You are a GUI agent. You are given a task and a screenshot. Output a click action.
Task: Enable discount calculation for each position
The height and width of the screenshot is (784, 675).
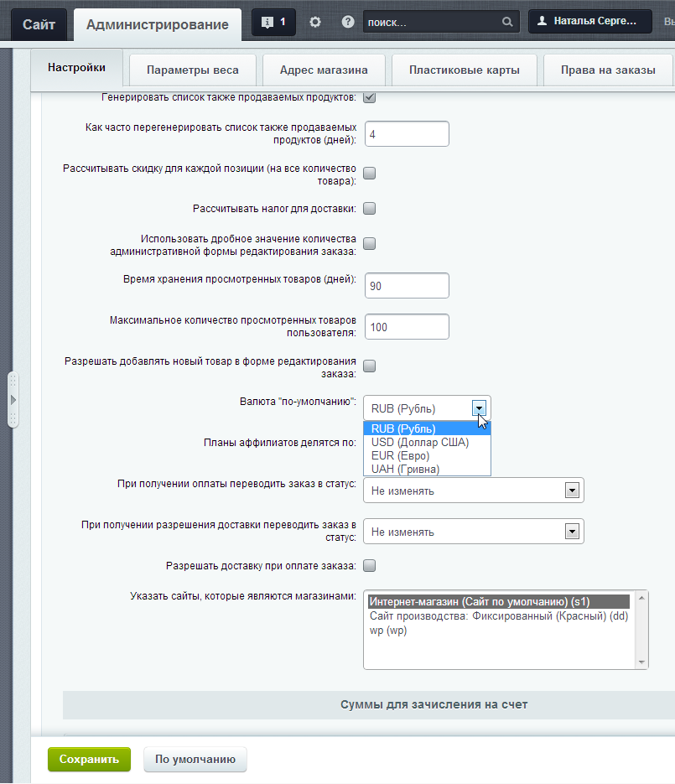tap(369, 174)
